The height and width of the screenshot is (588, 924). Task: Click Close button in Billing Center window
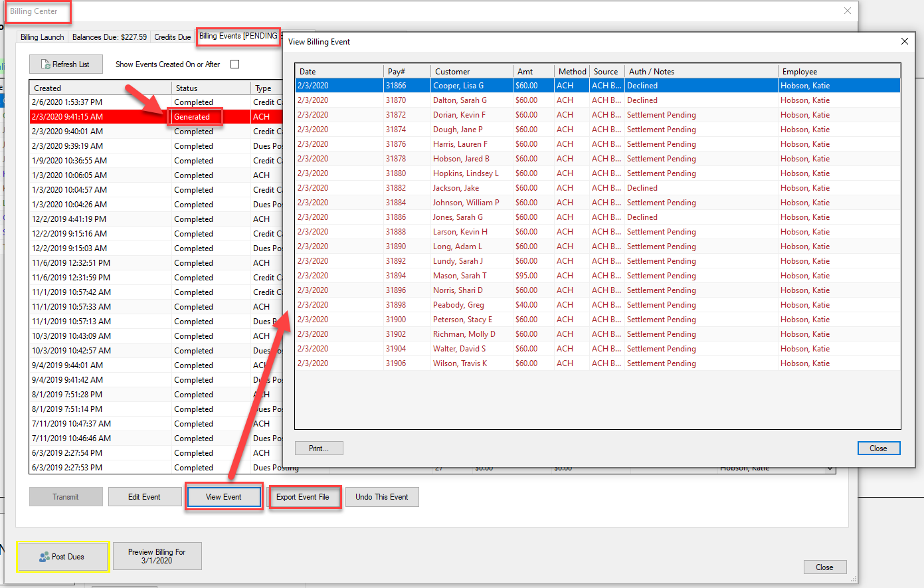824,567
